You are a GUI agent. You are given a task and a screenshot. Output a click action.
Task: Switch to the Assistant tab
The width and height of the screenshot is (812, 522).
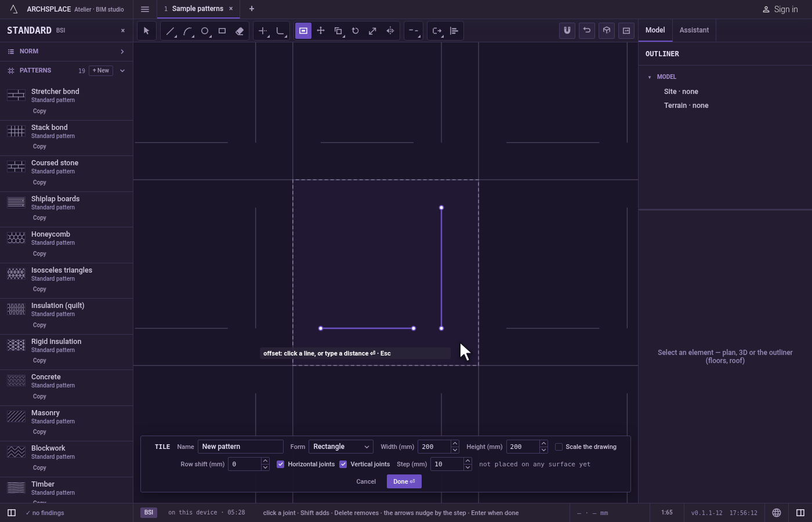click(694, 30)
